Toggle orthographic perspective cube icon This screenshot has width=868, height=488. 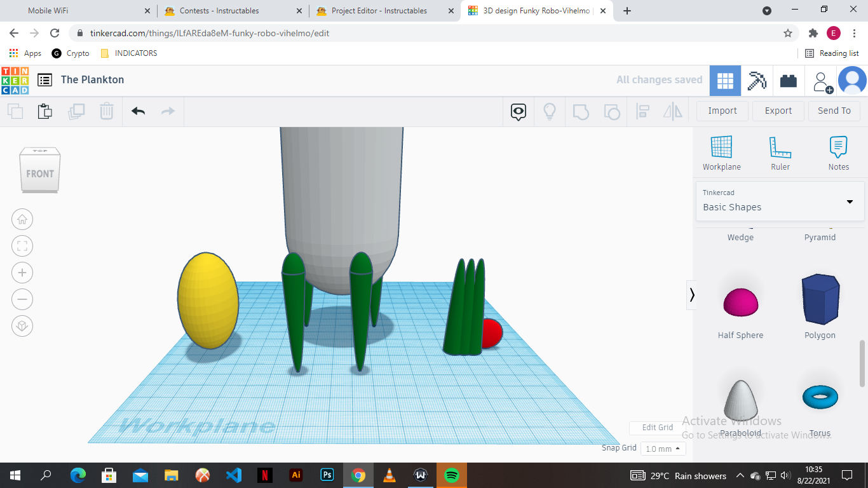pos(22,326)
